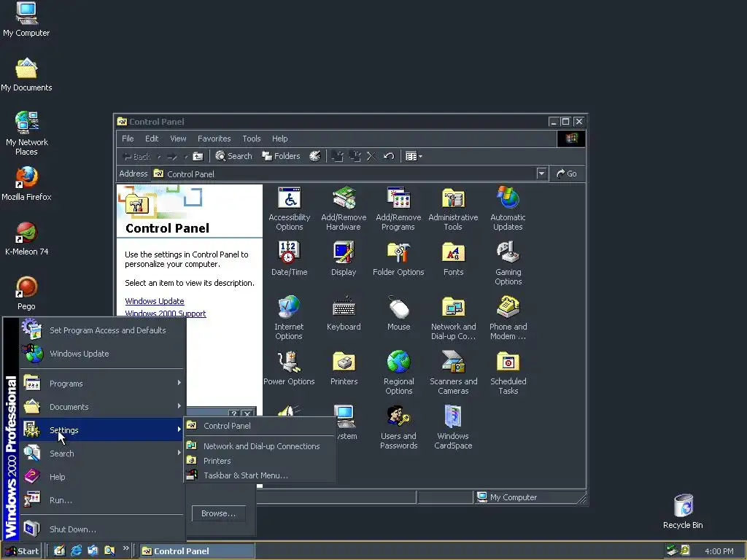
Task: Open the Favorites menu
Action: tap(214, 139)
